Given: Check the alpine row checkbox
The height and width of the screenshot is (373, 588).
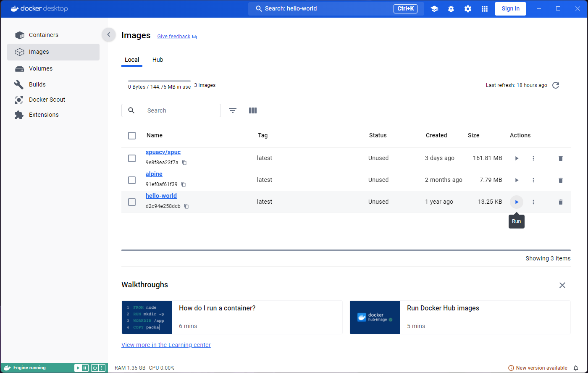Looking at the screenshot, I should coord(132,180).
